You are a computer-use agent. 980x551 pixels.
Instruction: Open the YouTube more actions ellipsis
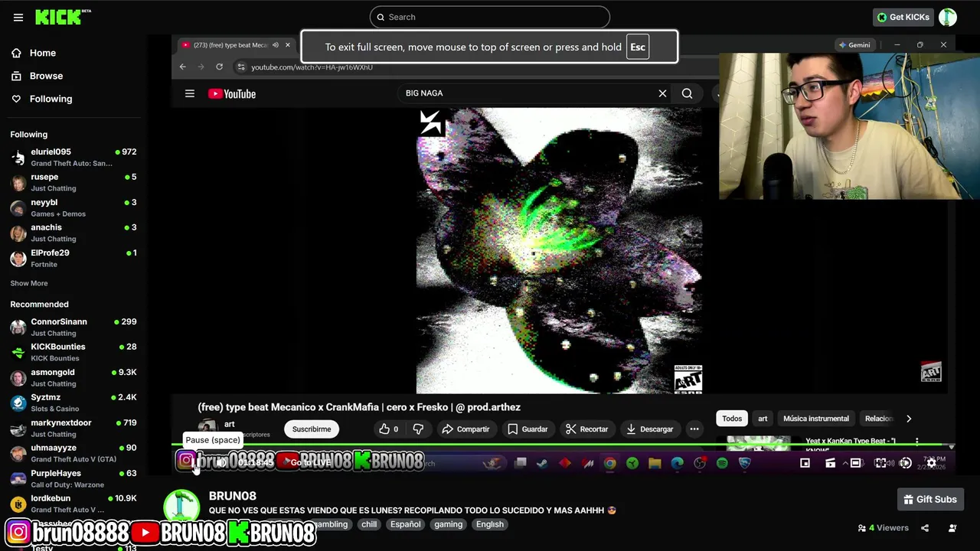point(694,429)
